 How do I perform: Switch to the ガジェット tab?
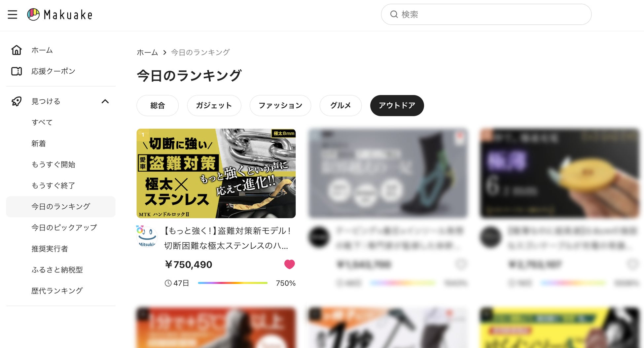point(214,106)
